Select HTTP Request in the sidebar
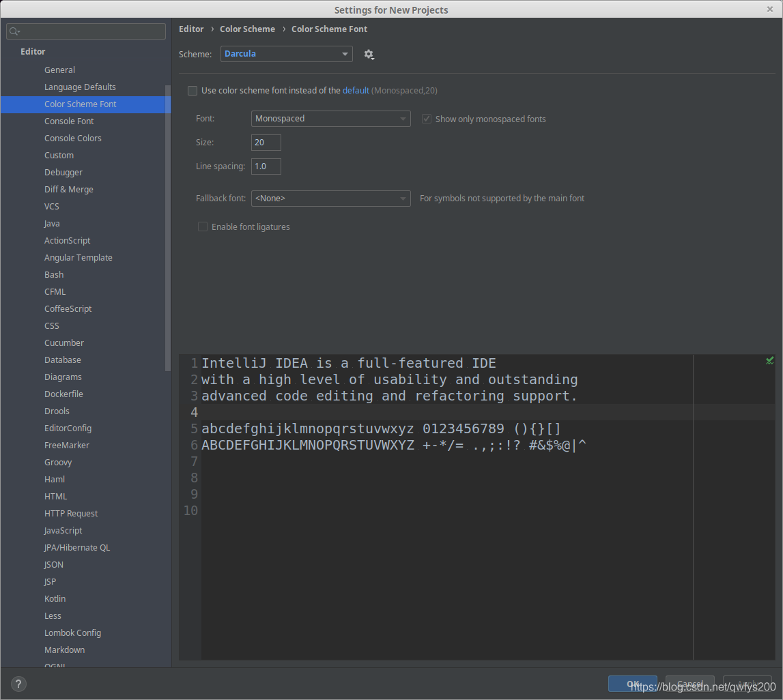The height and width of the screenshot is (700, 783). 71,513
